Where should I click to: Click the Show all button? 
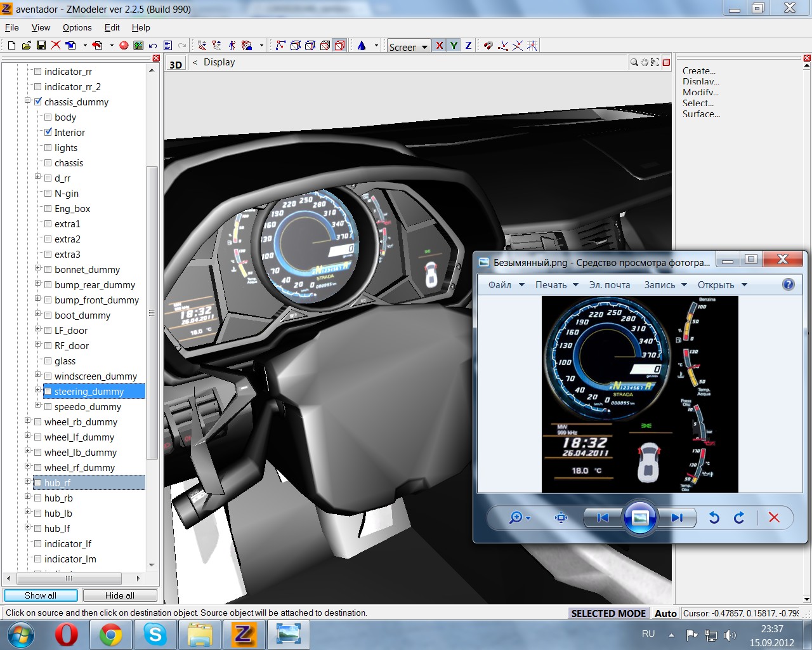pos(41,595)
